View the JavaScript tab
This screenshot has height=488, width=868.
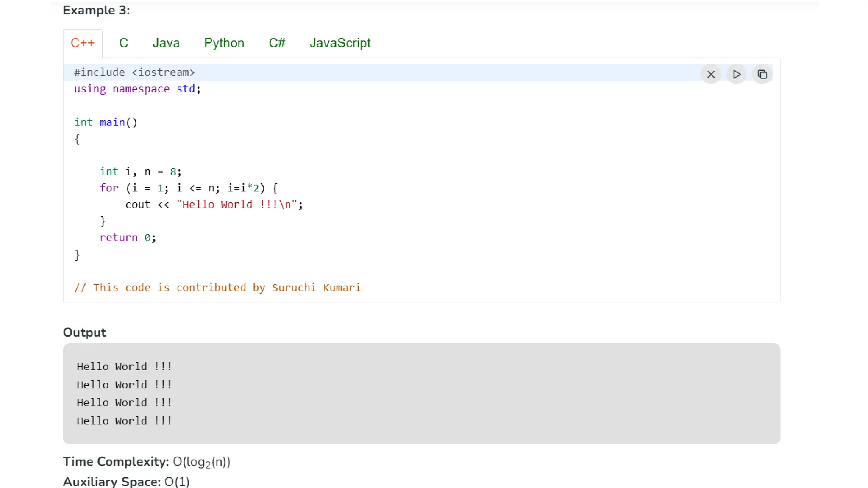click(x=340, y=43)
